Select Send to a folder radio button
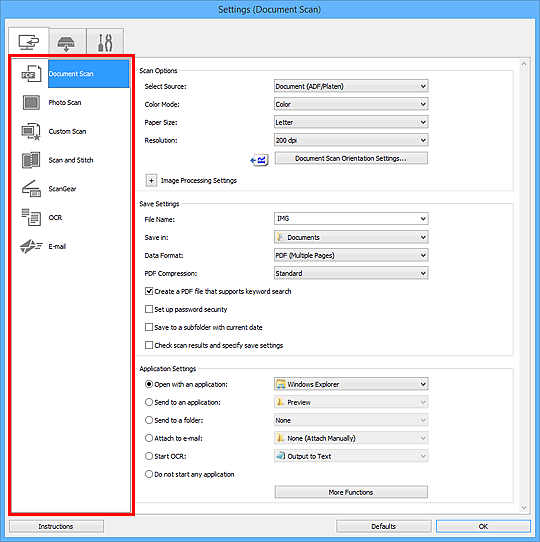Image resolution: width=540 pixels, height=542 pixels. (x=149, y=420)
